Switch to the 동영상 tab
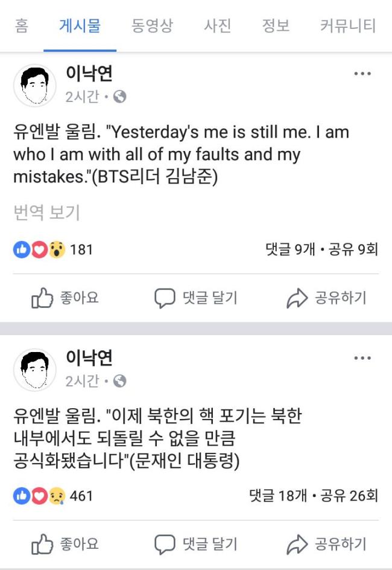Image resolution: width=392 pixels, height=570 pixels. pyautogui.click(x=152, y=25)
